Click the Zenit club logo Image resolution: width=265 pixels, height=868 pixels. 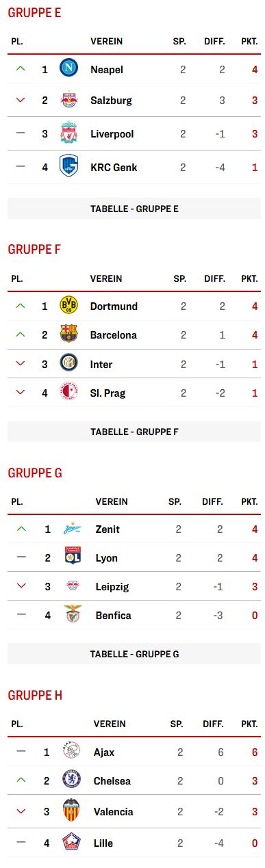pos(72,528)
